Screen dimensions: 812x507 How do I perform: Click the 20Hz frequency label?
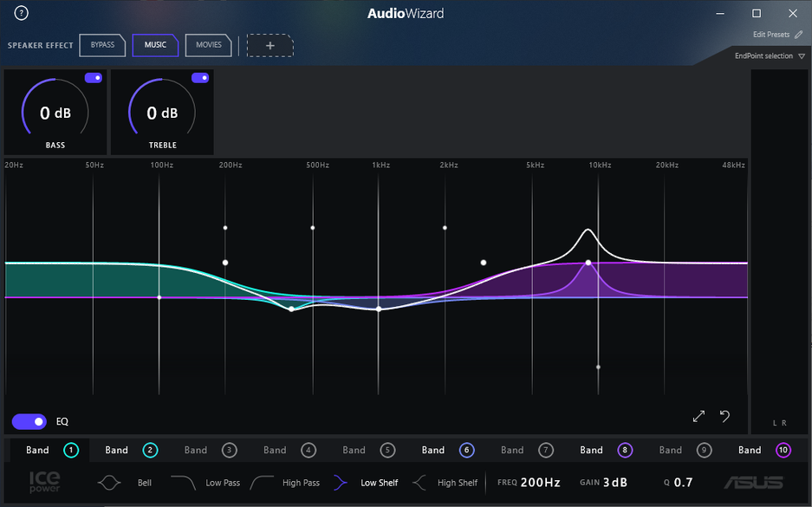(14, 166)
